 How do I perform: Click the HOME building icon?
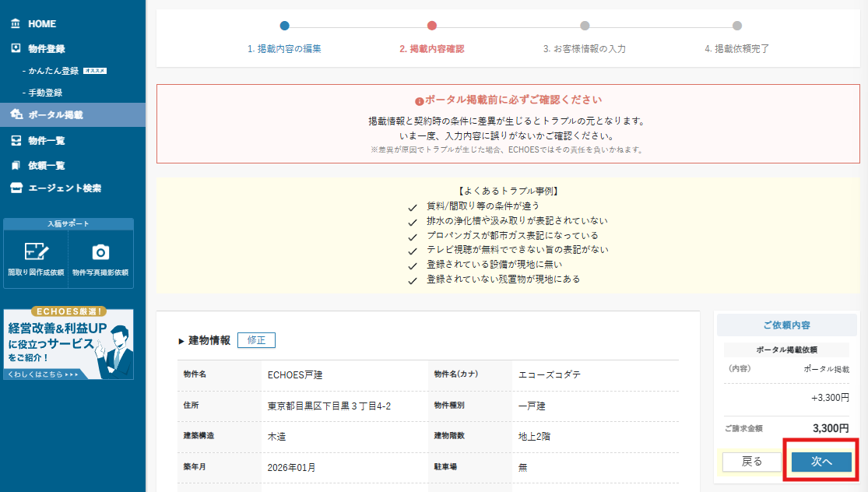(16, 24)
